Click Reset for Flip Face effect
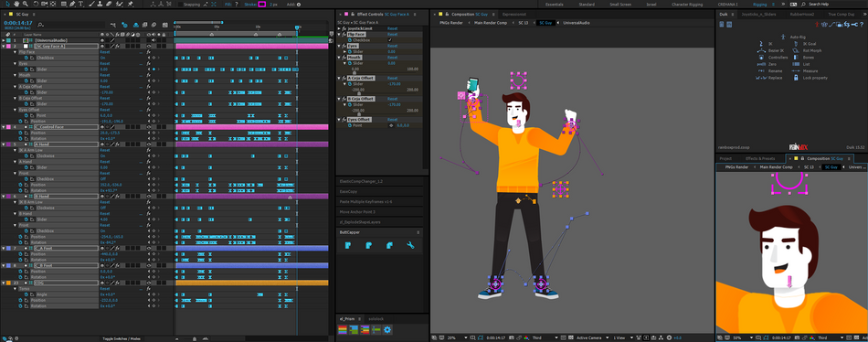This screenshot has height=342, width=868. 393,34
